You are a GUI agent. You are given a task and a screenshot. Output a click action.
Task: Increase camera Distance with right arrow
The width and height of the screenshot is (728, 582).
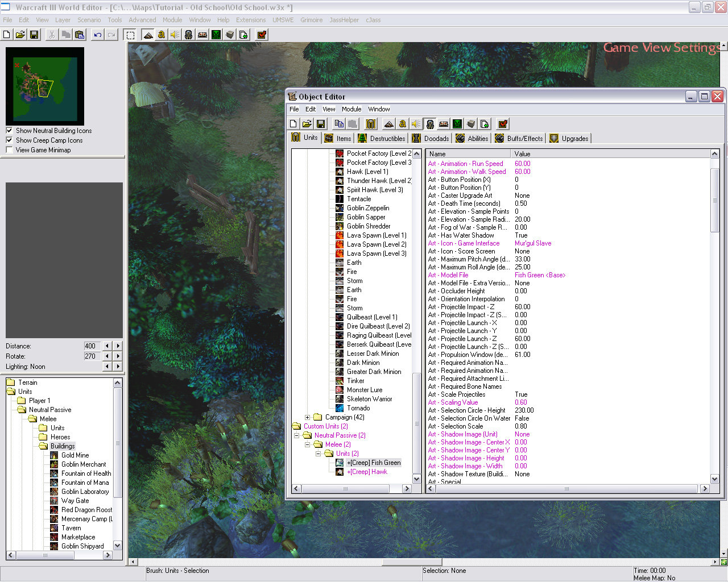(118, 346)
